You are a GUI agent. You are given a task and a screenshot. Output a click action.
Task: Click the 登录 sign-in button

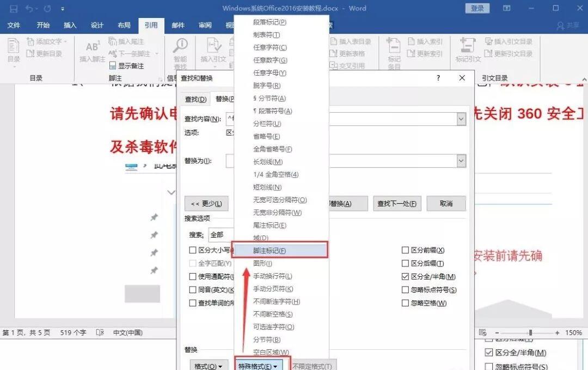pyautogui.click(x=477, y=8)
